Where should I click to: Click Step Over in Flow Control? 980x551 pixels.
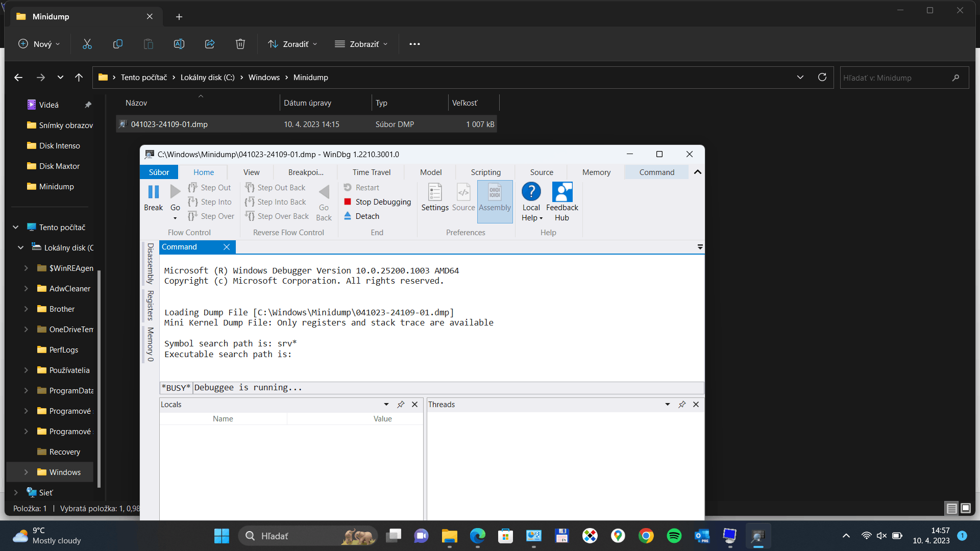pyautogui.click(x=211, y=216)
